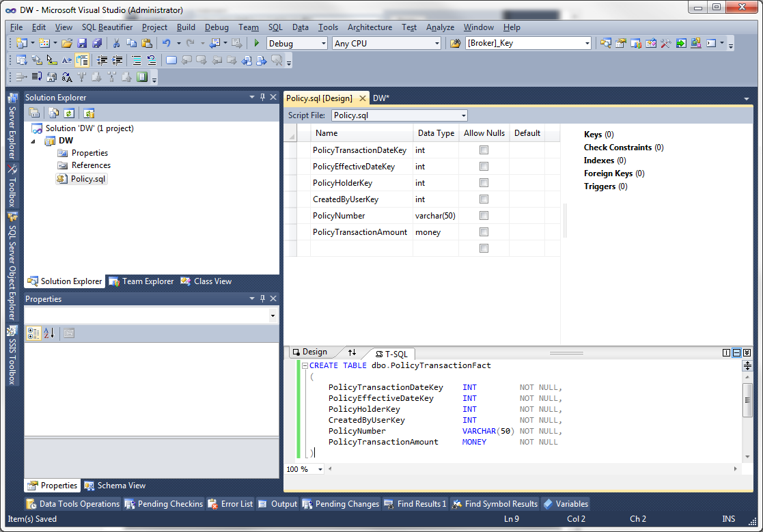Open the Analyze menu
Viewport: 763px width, 532px height.
point(440,27)
